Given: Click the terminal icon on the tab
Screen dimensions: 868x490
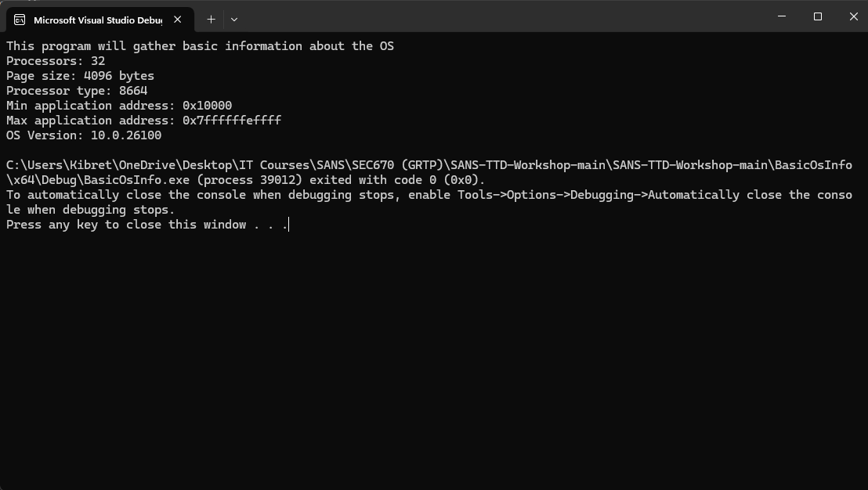Looking at the screenshot, I should click(x=20, y=20).
